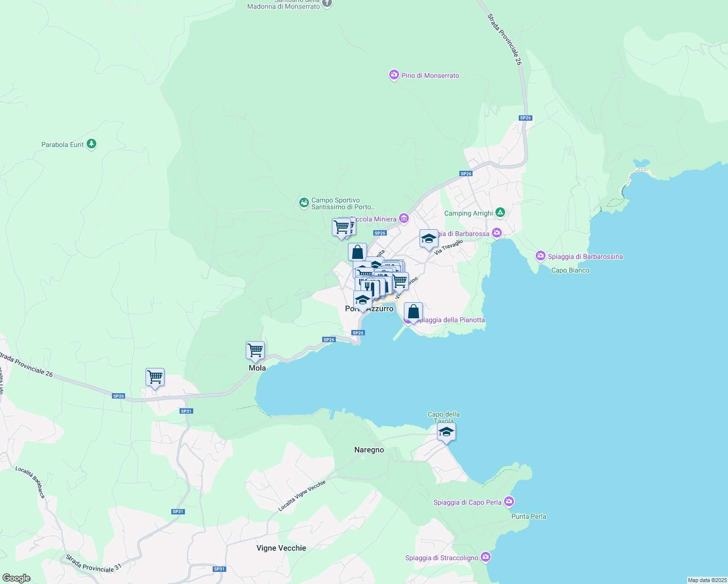Screen dimensions: 728x584
Task: Click the Strada Provinciale 31 road label
Action: [93, 564]
